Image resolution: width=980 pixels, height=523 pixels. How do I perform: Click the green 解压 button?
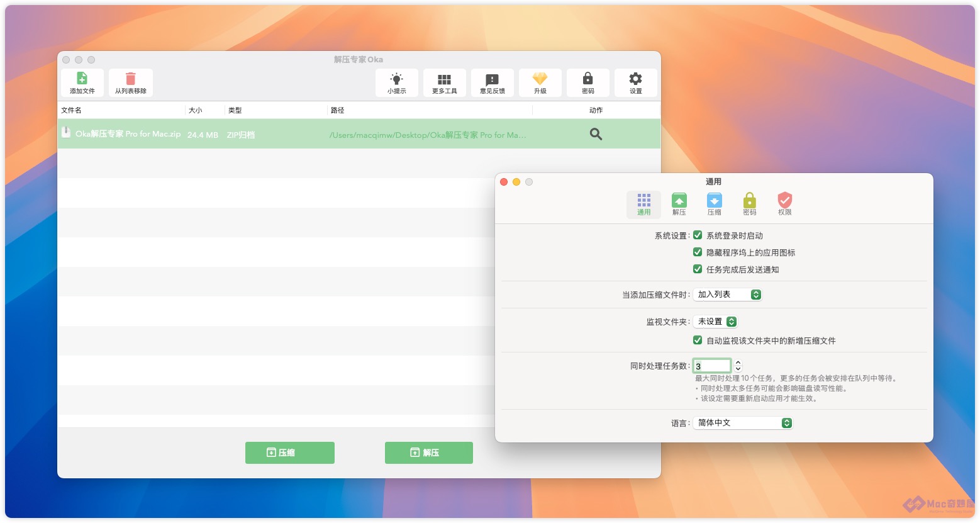pyautogui.click(x=429, y=453)
